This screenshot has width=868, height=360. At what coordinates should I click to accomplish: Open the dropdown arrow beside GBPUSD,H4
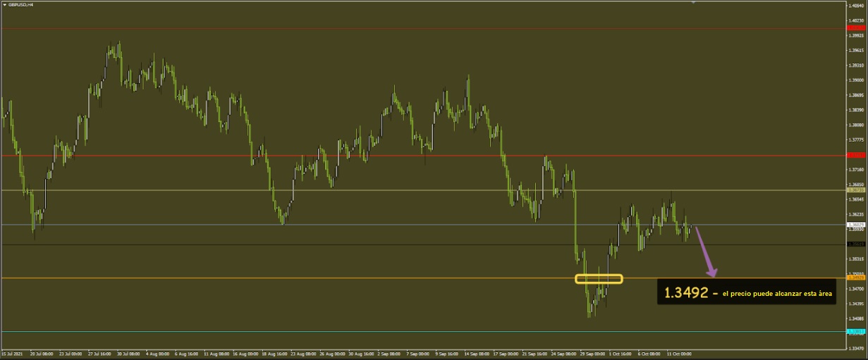(x=4, y=4)
